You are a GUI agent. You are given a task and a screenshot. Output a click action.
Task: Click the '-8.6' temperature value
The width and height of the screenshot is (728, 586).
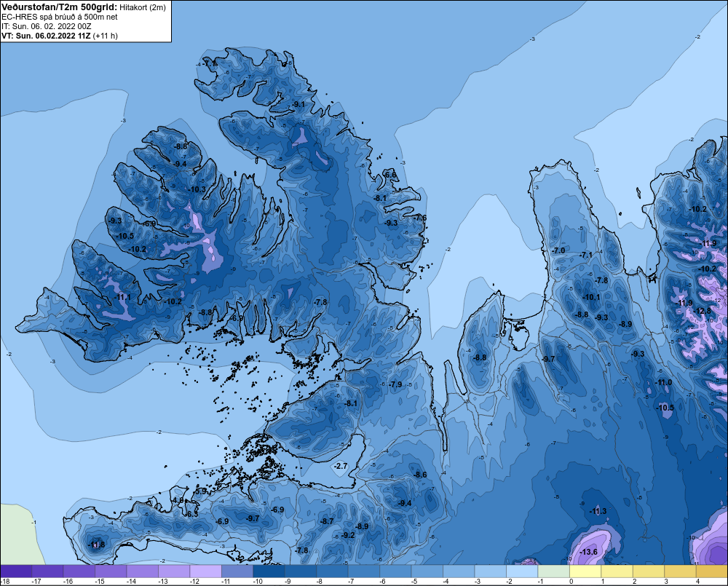click(420, 475)
